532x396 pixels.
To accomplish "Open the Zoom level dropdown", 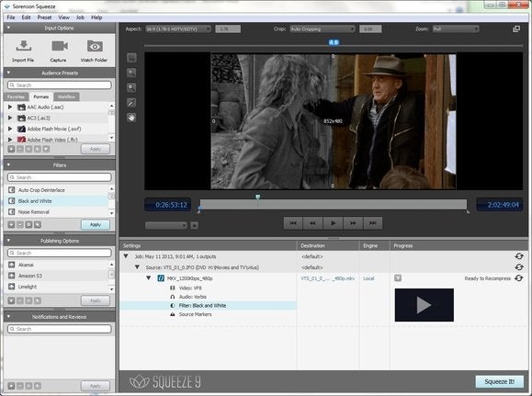I will [x=456, y=28].
